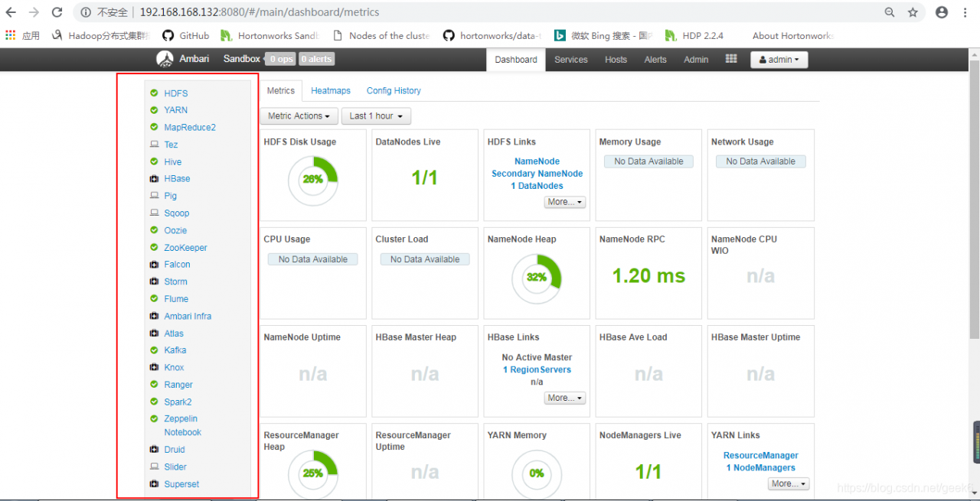
Task: Open the Secondary NameNode link
Action: pyautogui.click(x=537, y=174)
